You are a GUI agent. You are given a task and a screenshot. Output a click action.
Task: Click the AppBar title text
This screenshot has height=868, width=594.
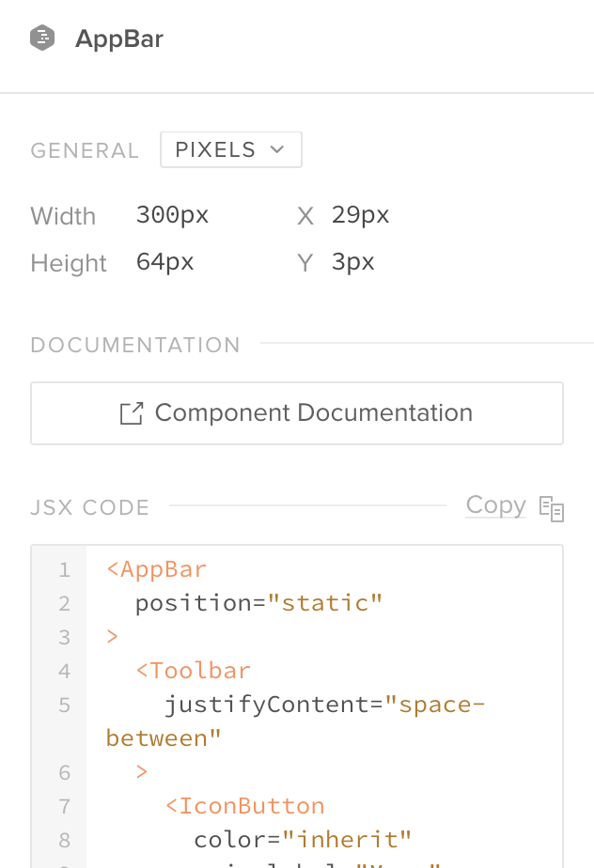pos(119,39)
